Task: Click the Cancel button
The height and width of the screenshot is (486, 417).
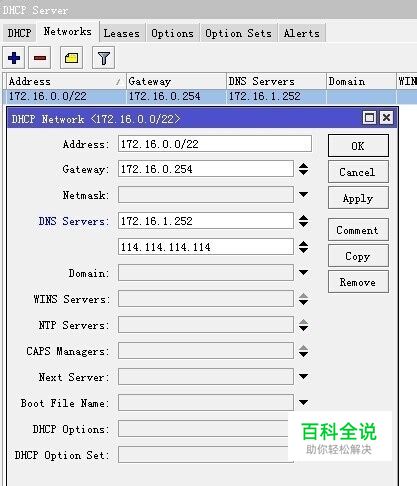Action: (358, 172)
